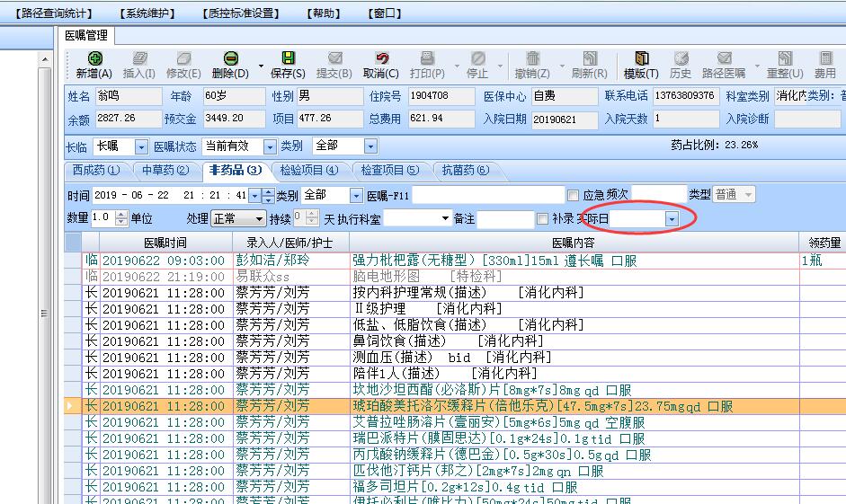Click the 重整(U) reorganize icon
Screen dimensions: 846x504
click(785, 58)
